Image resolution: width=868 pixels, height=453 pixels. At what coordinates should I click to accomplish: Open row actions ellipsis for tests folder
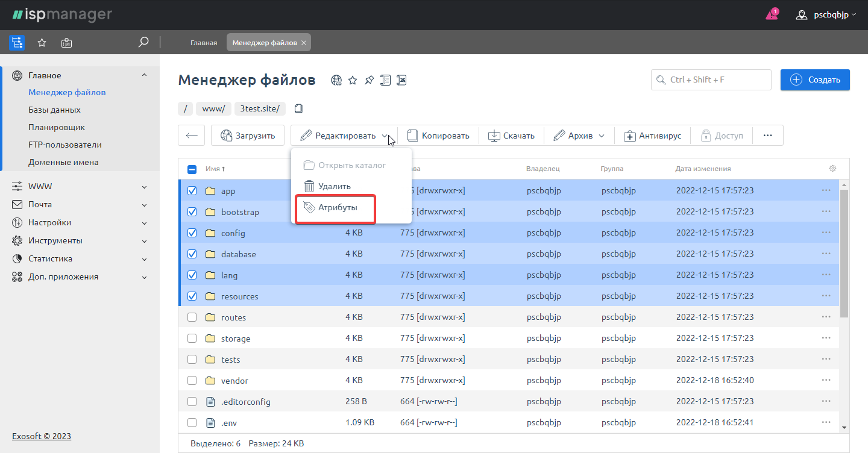click(x=826, y=359)
